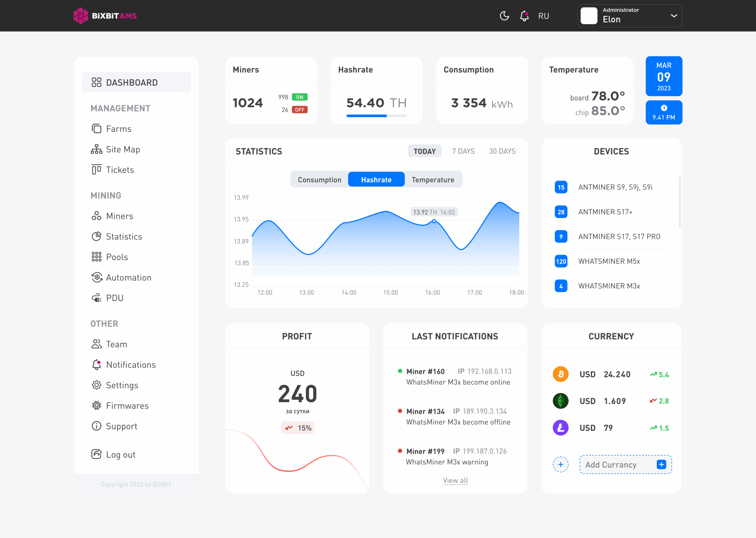Toggle dark mode moon icon
Viewport: 756px width, 538px height.
click(504, 16)
